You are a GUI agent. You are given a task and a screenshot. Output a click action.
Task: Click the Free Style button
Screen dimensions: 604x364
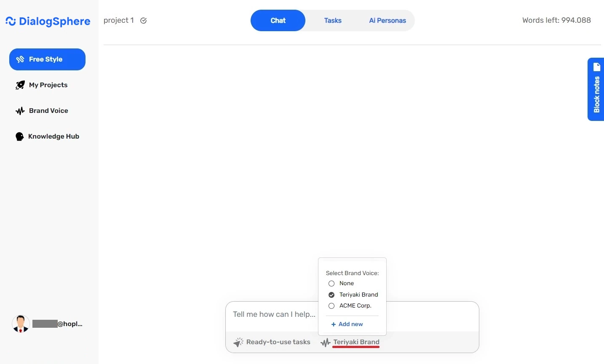click(47, 59)
